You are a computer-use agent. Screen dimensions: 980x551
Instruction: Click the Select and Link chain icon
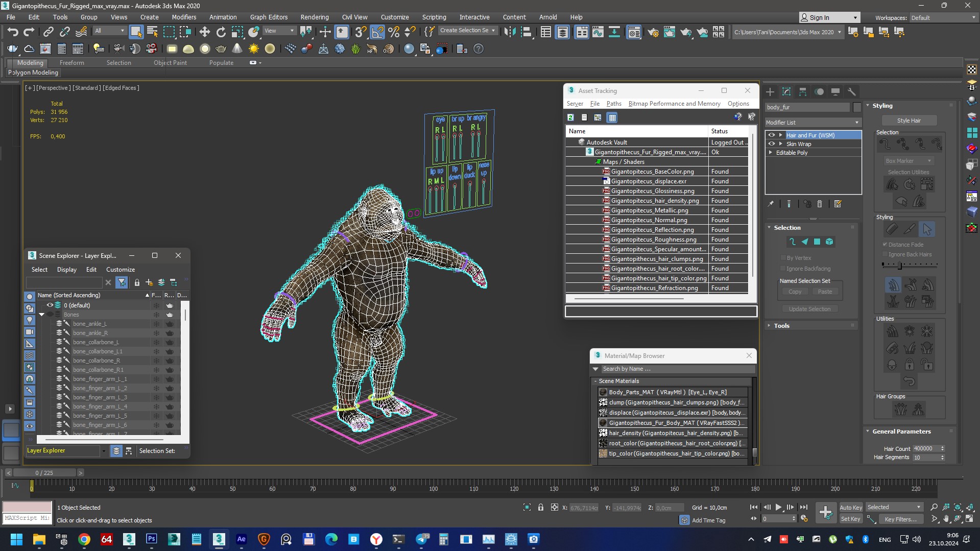click(48, 32)
